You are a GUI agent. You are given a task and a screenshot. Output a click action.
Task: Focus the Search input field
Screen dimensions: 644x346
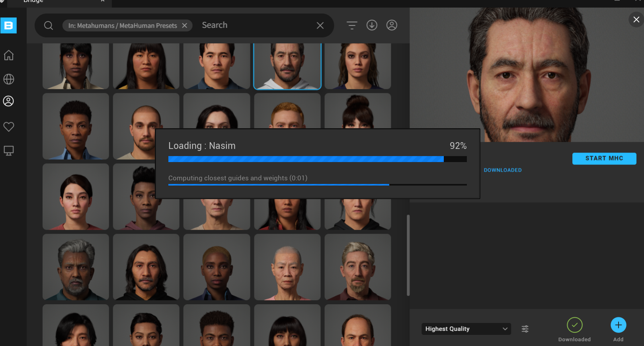(x=255, y=25)
